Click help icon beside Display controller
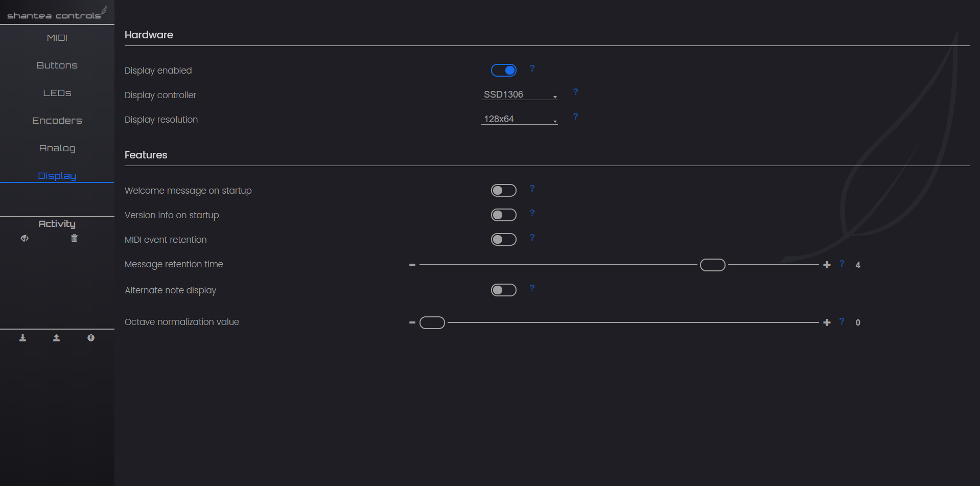 (x=575, y=92)
